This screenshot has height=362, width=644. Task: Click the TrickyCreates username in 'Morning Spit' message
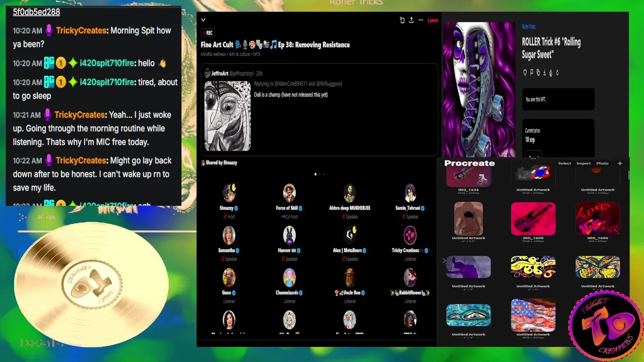point(81,31)
